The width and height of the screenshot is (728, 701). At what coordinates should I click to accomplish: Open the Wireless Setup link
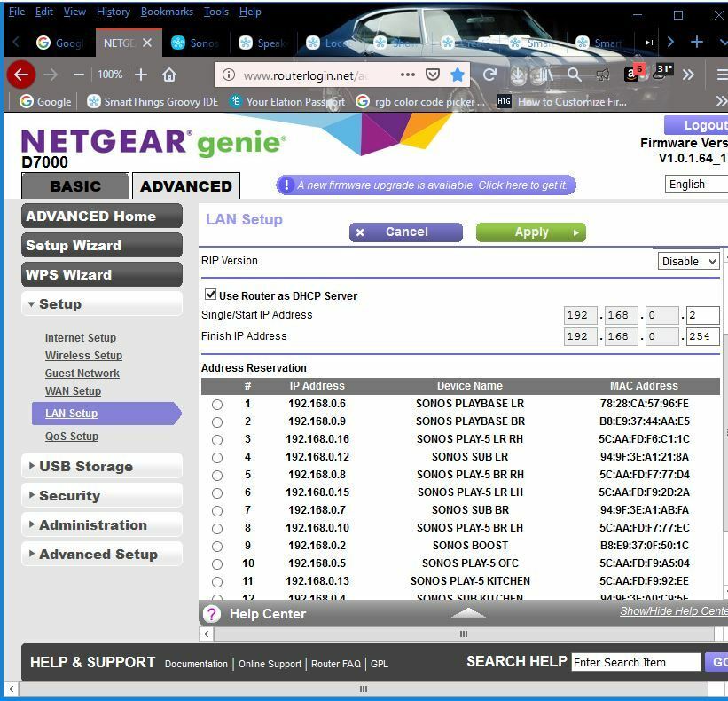[83, 355]
